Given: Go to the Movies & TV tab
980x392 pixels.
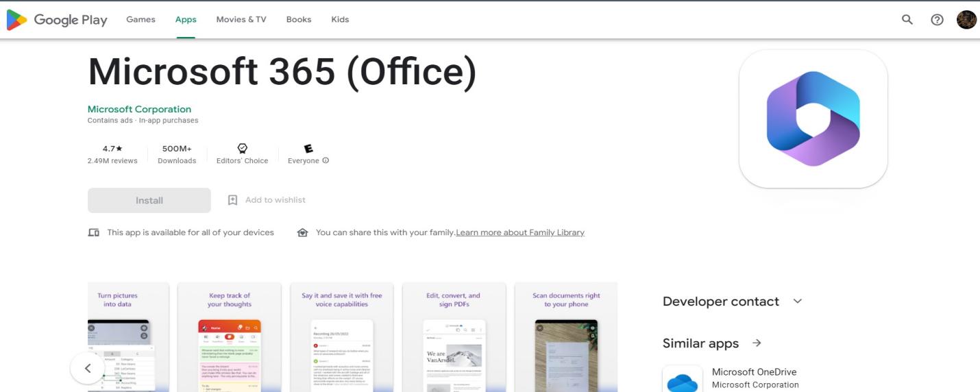Looking at the screenshot, I should 241,19.
